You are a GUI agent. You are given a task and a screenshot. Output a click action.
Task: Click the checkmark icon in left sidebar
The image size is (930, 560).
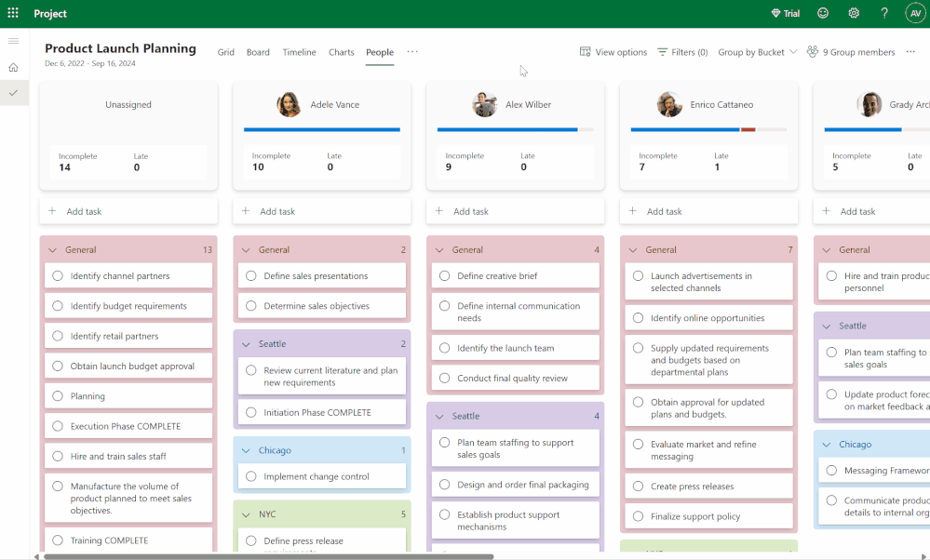tap(13, 93)
